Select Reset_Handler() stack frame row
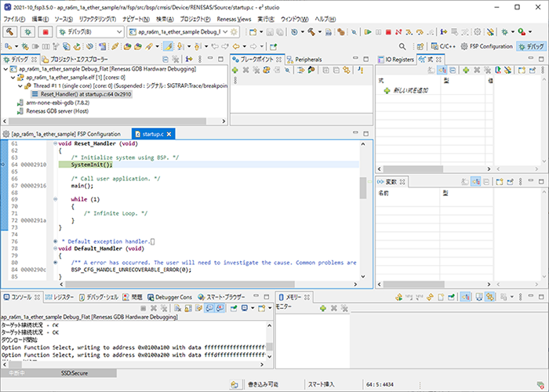 [x=82, y=94]
